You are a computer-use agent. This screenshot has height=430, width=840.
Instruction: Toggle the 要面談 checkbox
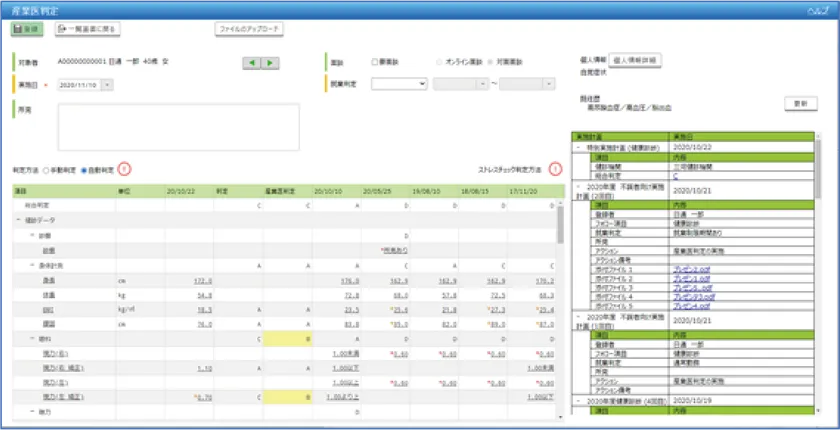tap(375, 62)
